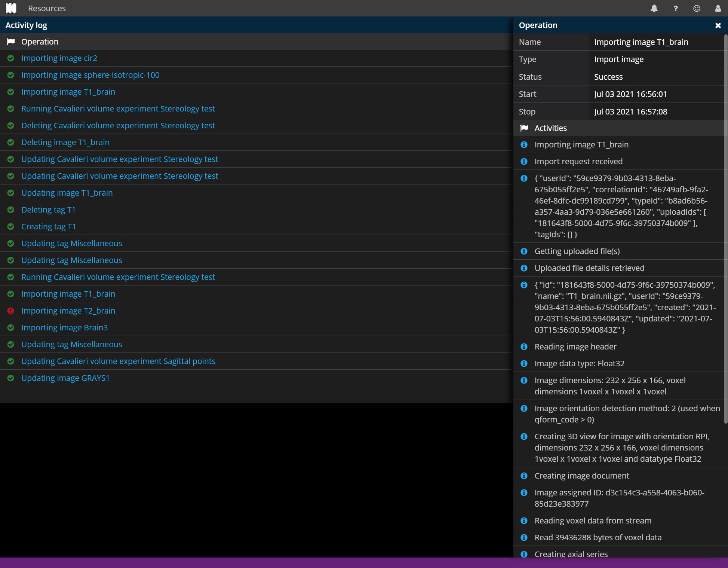
Task: Open Updating Cavalieri volume experiment Sagittal points
Action: coord(118,361)
